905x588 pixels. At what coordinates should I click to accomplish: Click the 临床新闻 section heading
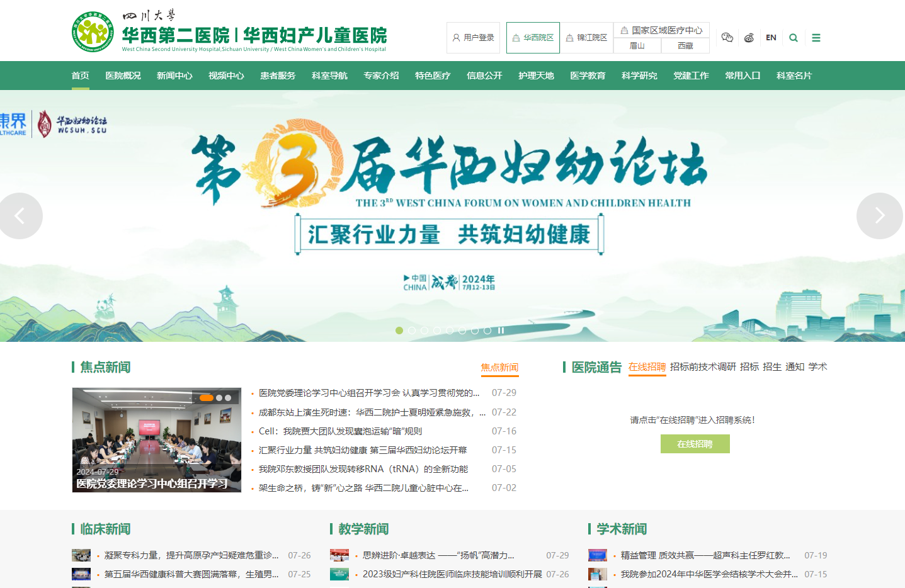point(105,529)
